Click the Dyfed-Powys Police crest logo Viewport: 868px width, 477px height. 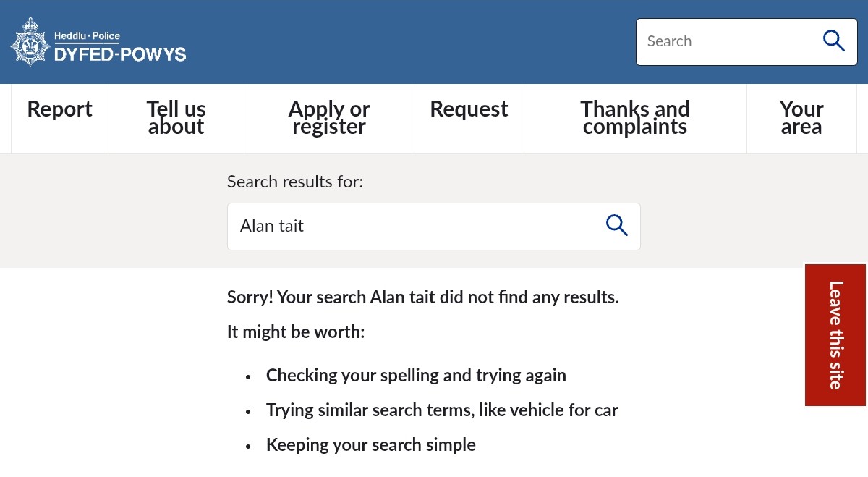[x=30, y=42]
